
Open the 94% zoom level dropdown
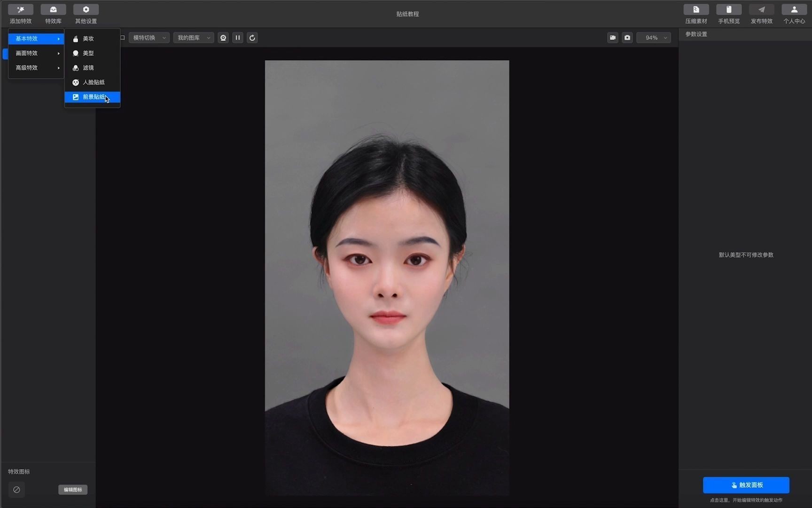coord(654,38)
